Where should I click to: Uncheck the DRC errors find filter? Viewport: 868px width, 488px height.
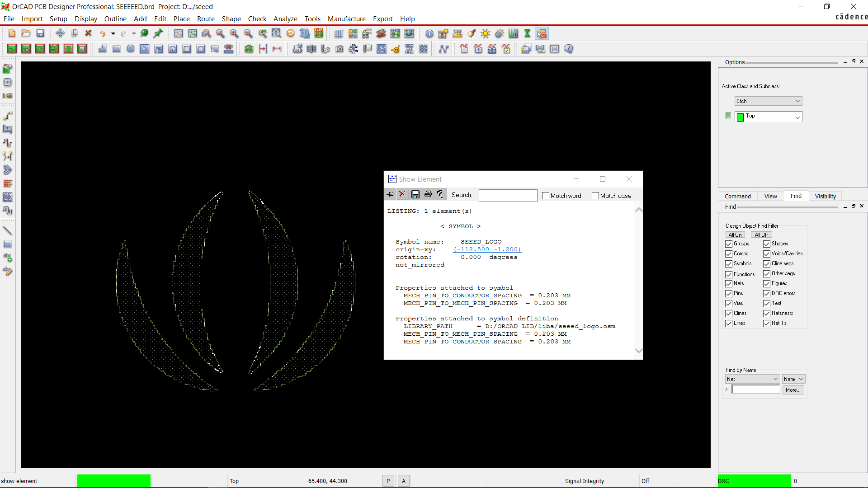click(767, 294)
